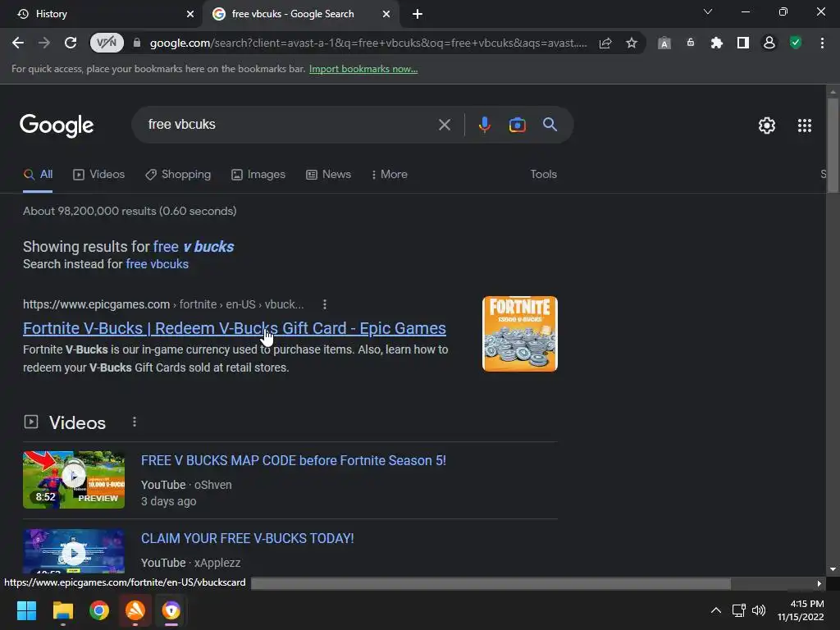Play the xApplezz video thumbnail
Viewport: 840px width, 630px height.
pos(74,551)
